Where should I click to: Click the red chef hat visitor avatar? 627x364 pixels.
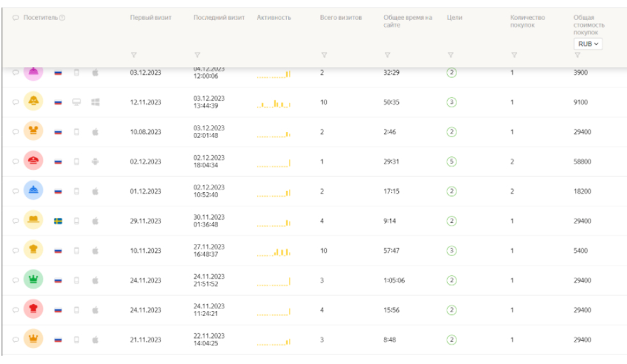pos(33,310)
